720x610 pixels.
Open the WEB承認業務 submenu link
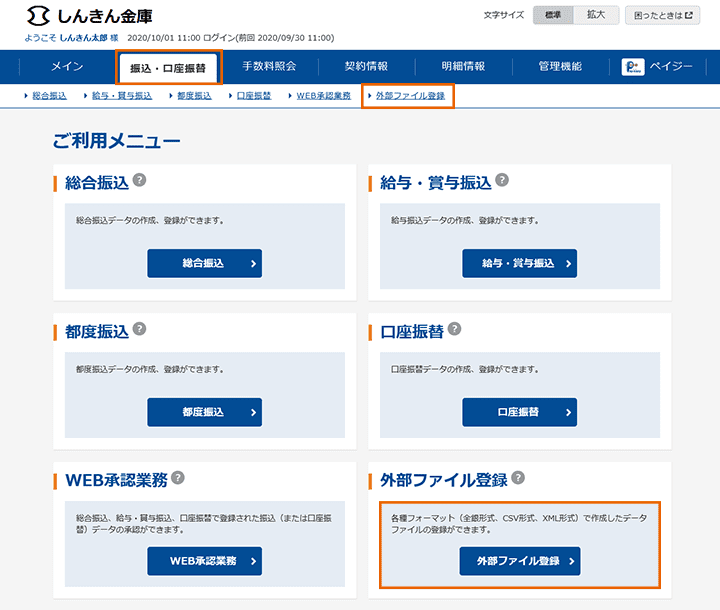point(322,96)
